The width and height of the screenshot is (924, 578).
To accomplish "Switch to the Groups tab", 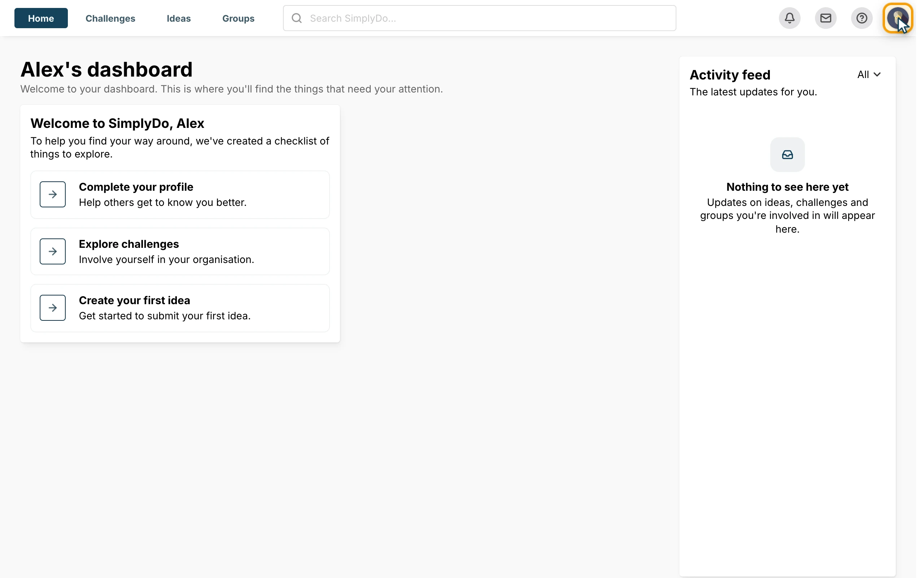I will click(x=238, y=18).
